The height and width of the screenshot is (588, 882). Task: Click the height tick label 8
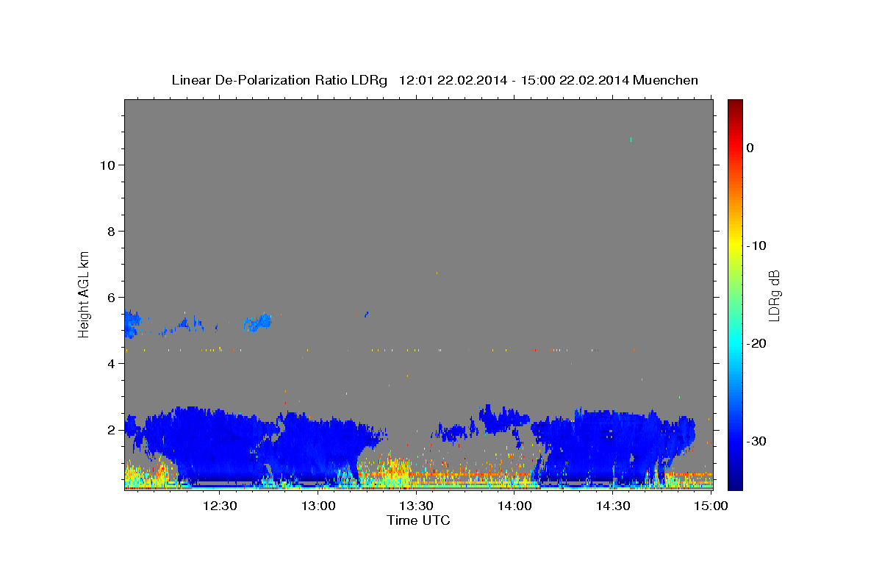click(x=110, y=232)
